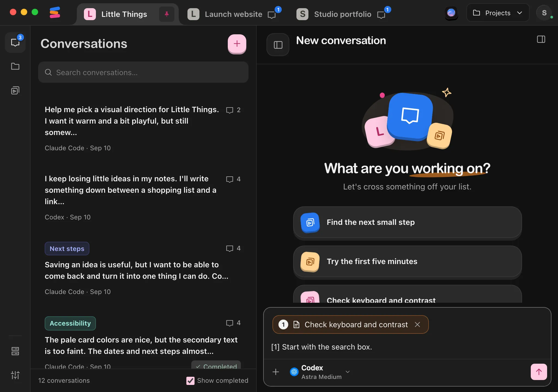Switch to Little Things tab
The height and width of the screenshot is (392, 558).
(x=124, y=14)
